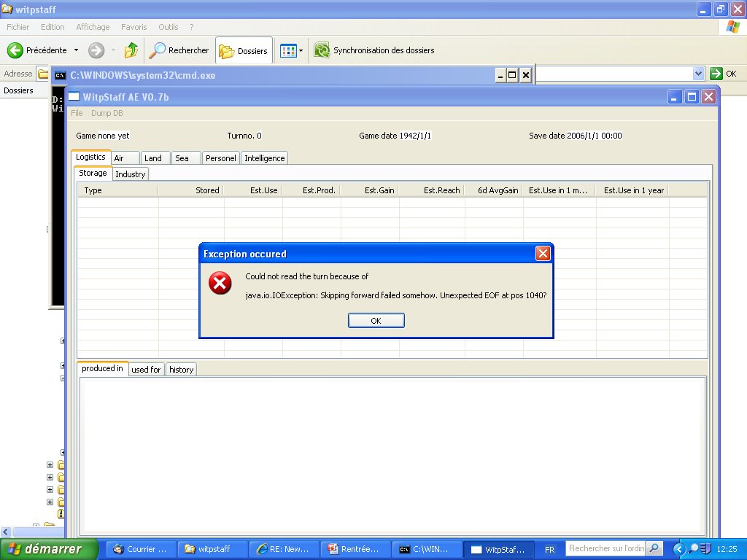Switch to RE: New... taskbar item
Image resolution: width=747 pixels, height=560 pixels.
tap(284, 549)
